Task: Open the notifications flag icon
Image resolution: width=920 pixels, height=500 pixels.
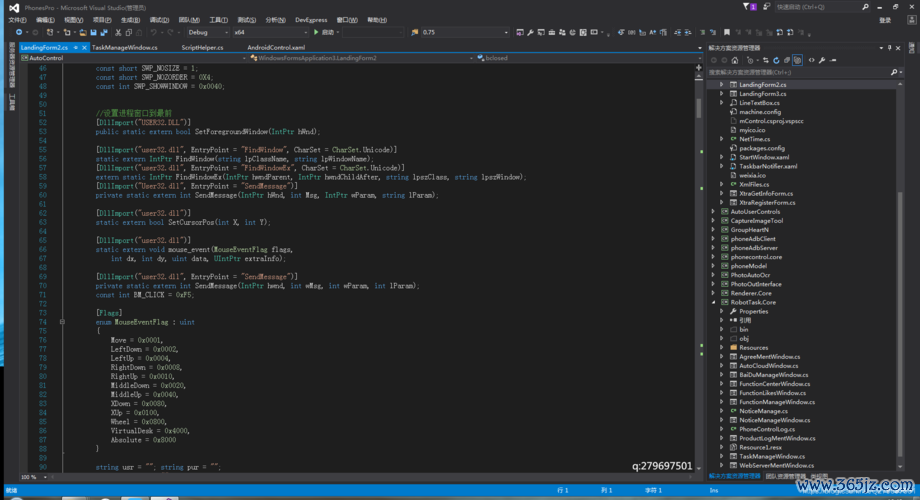Action: point(749,6)
